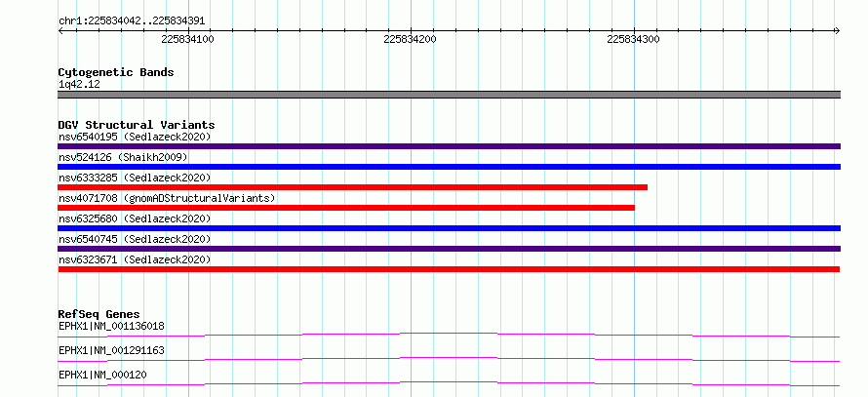Open the RefSeq Genes track heading

pyautogui.click(x=99, y=314)
